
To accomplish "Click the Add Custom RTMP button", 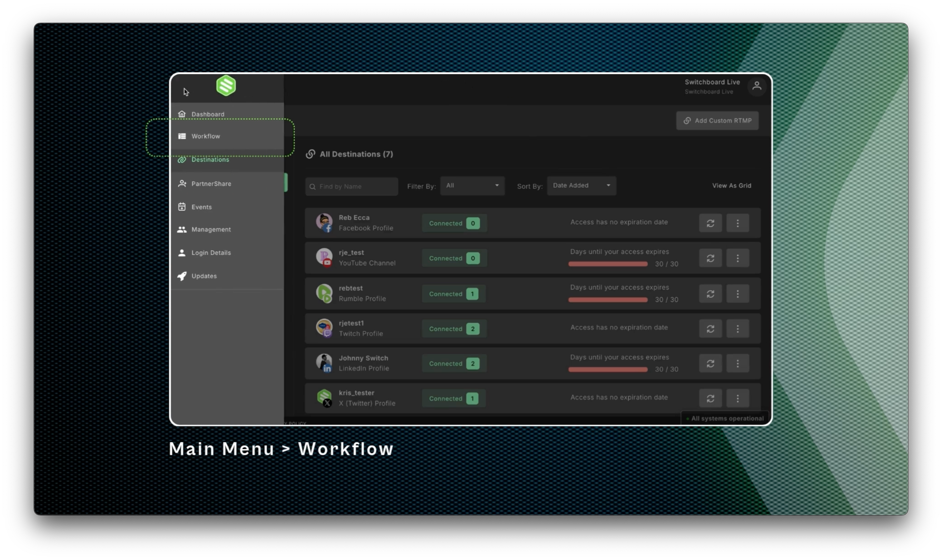I will click(x=717, y=121).
